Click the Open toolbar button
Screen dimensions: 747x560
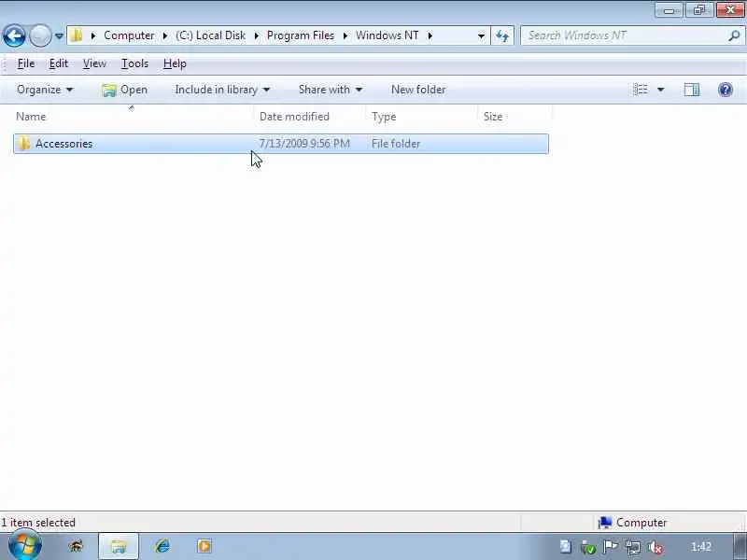pyautogui.click(x=125, y=90)
